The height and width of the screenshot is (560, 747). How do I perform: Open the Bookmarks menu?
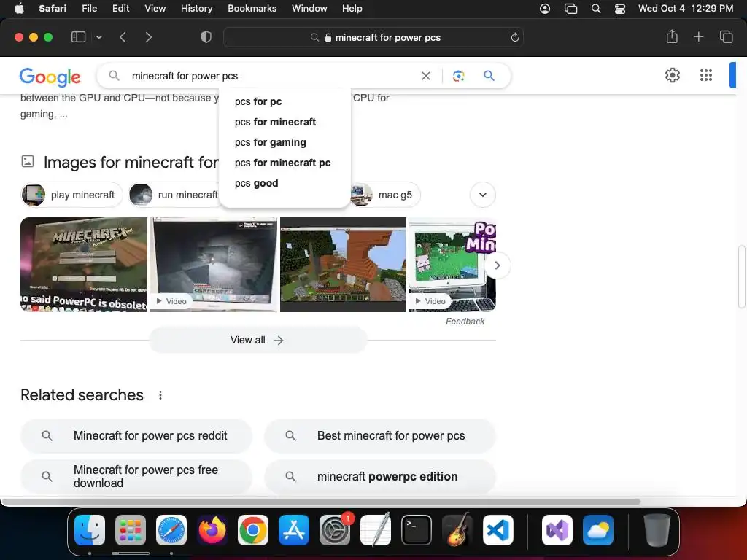252,8
